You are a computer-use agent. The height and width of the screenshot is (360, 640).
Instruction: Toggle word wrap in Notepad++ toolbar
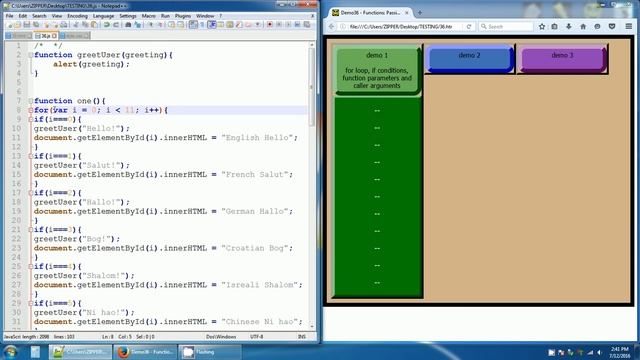(x=193, y=25)
